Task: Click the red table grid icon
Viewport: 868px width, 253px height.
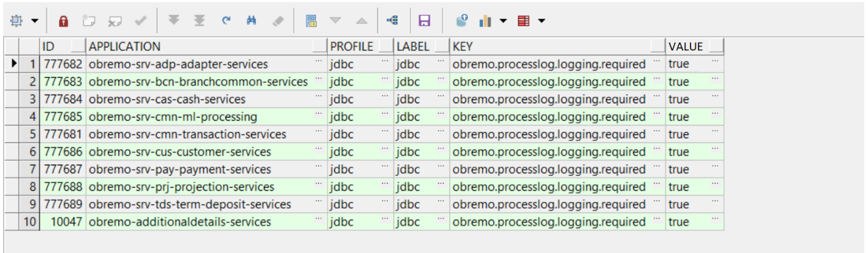Action: pyautogui.click(x=523, y=21)
